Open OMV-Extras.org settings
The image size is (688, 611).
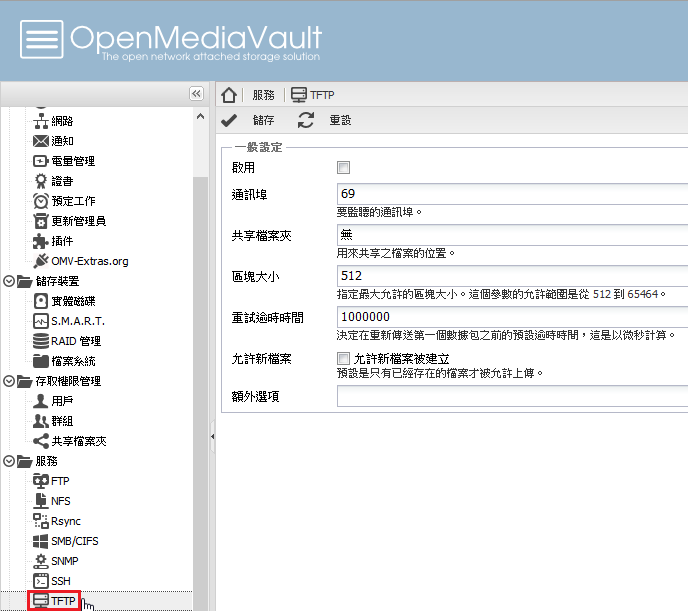coord(81,261)
